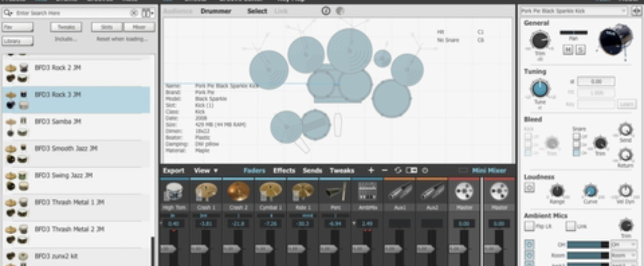Adjust the Tune knob

click(540, 89)
